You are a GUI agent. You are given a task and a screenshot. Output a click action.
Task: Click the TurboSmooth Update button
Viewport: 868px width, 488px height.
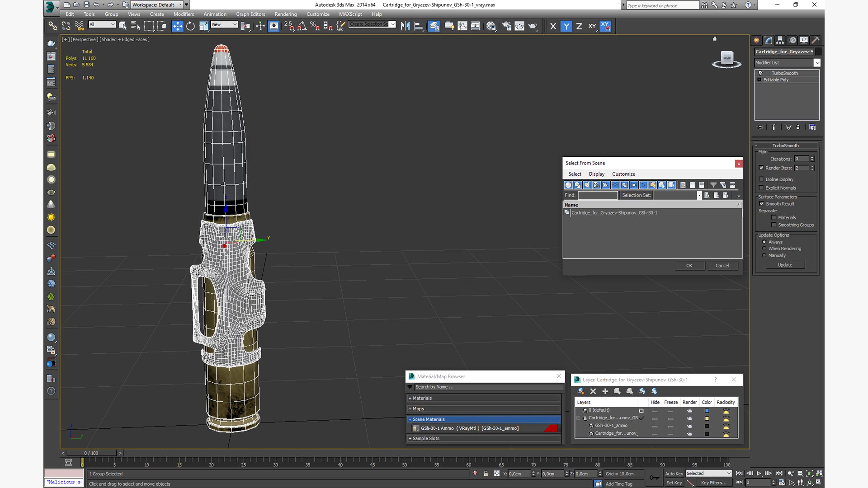pyautogui.click(x=785, y=265)
